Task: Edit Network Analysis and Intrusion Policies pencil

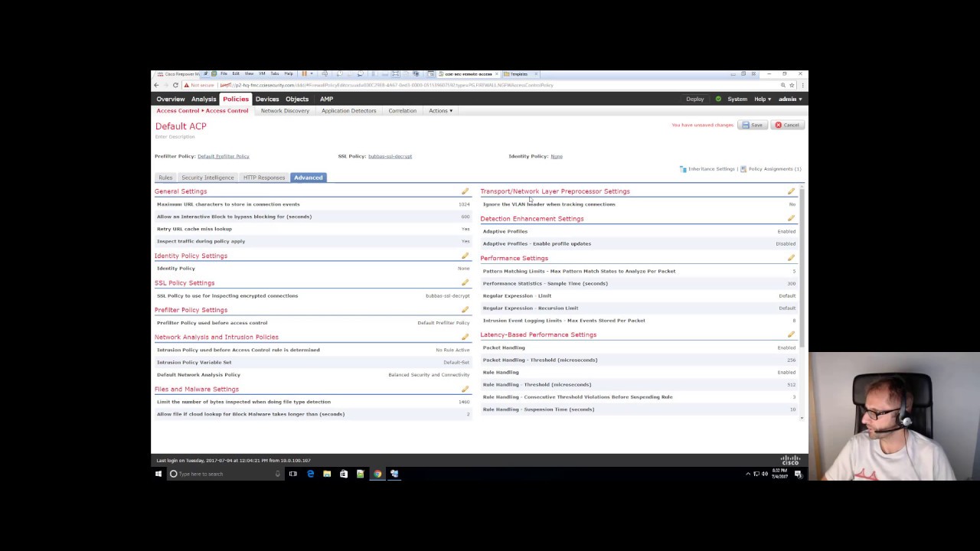Action: [x=465, y=337]
